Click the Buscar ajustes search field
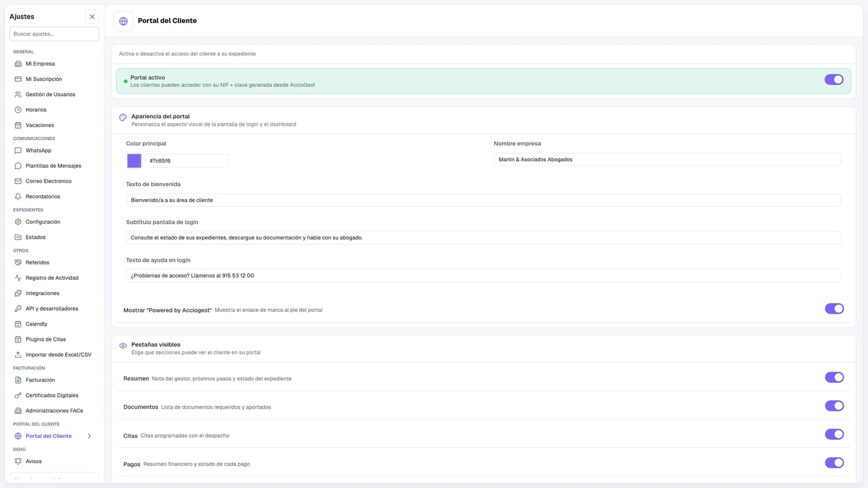 pyautogui.click(x=55, y=34)
